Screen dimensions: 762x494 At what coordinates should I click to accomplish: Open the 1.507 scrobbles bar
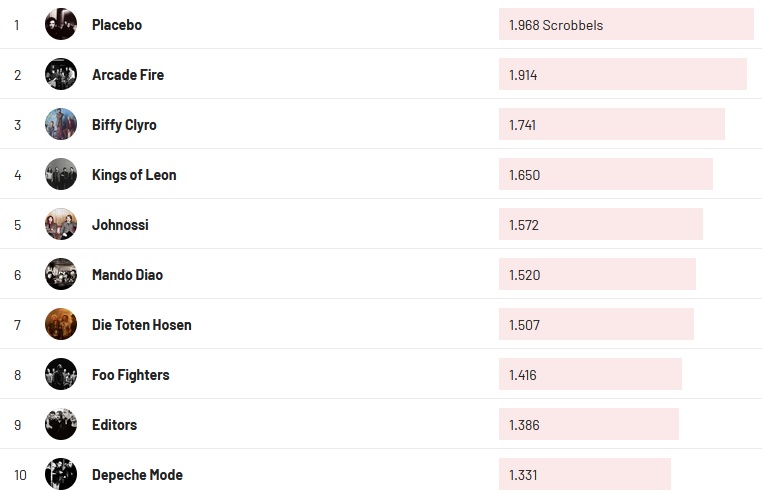pos(596,324)
